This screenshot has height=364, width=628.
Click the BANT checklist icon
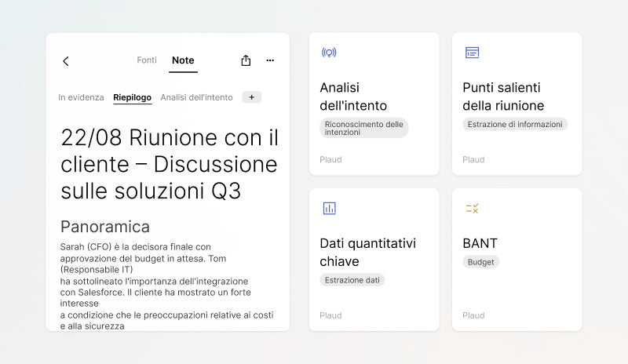[x=472, y=208]
